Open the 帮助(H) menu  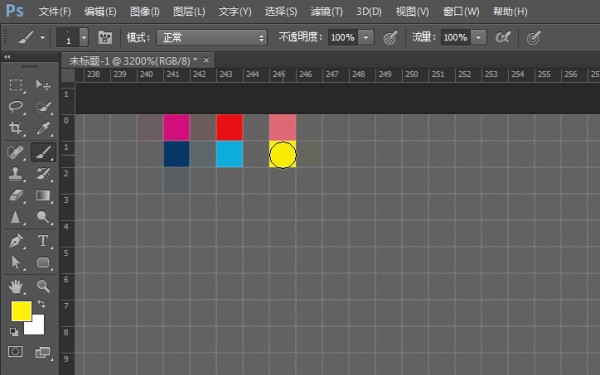coord(510,11)
